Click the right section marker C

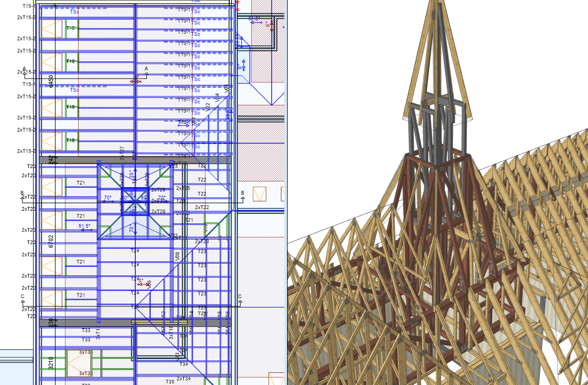(240, 297)
